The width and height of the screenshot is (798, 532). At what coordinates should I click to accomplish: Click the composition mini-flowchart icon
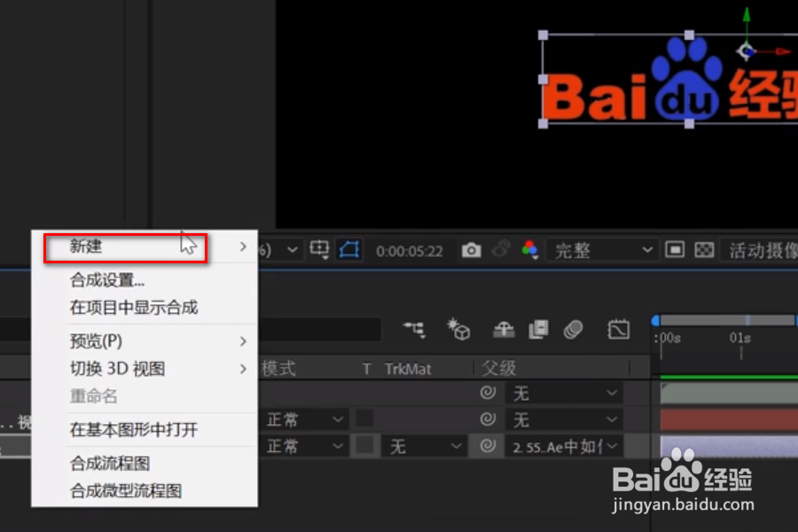coord(414,329)
